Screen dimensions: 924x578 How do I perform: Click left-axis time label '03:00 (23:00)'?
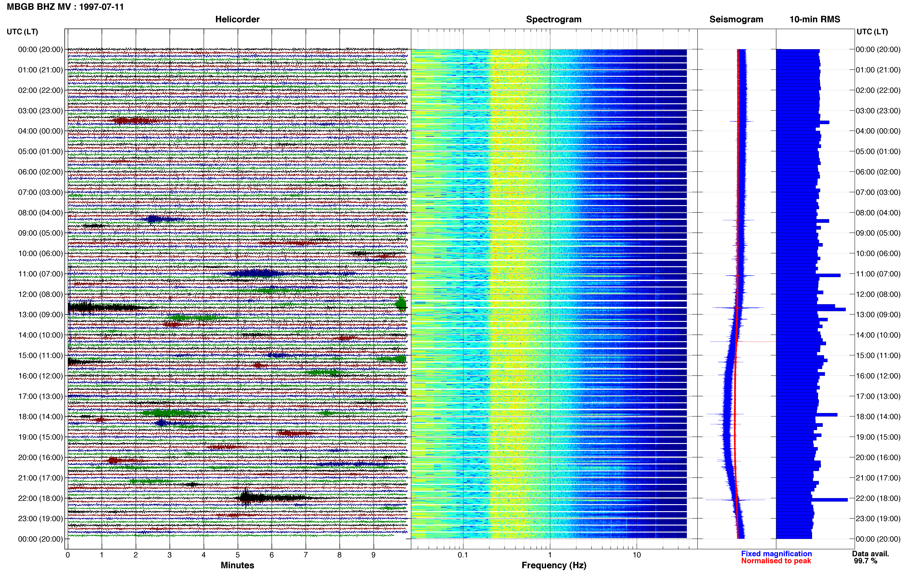click(x=41, y=111)
